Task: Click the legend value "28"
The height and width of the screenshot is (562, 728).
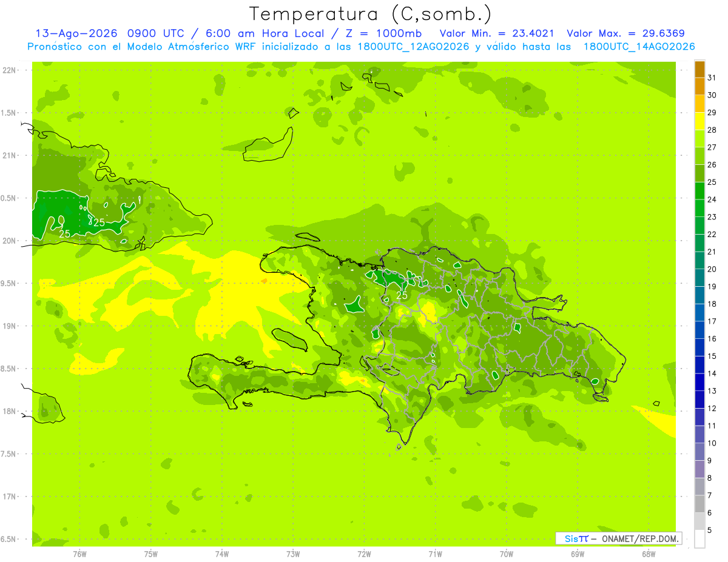Action: [712, 130]
